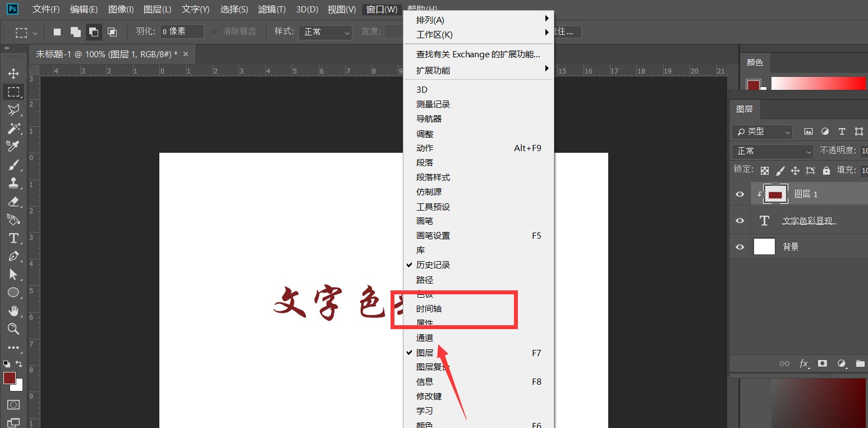The width and height of the screenshot is (868, 428).
Task: Click the Add to Selection mode icon
Action: 75,32
